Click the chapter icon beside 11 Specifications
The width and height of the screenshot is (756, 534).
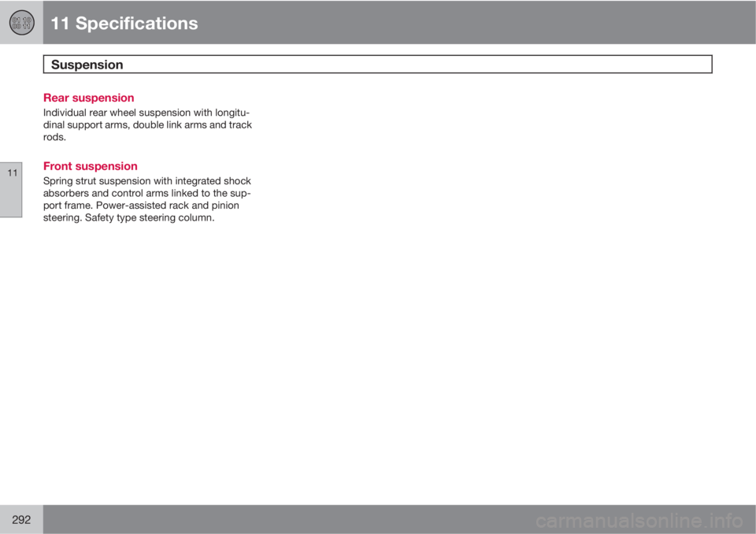(22, 23)
